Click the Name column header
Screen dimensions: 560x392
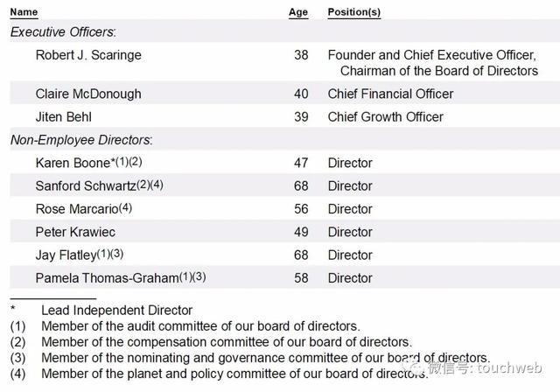click(x=24, y=13)
